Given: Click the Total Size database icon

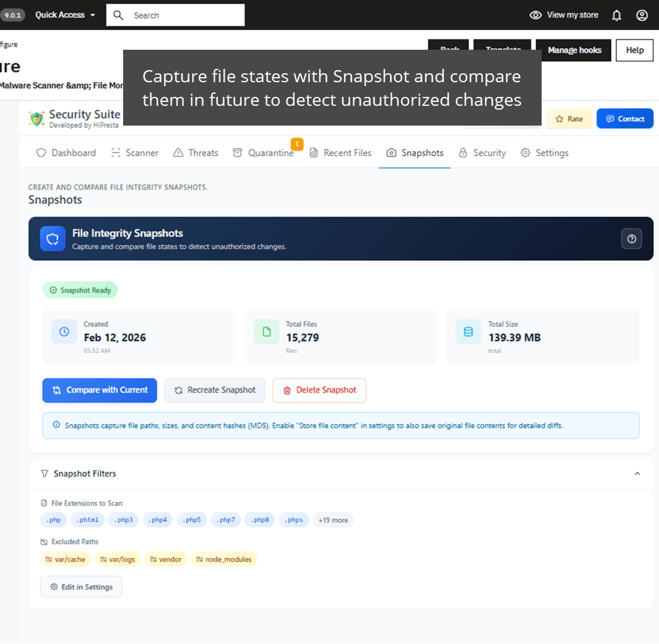Looking at the screenshot, I should 468,332.
